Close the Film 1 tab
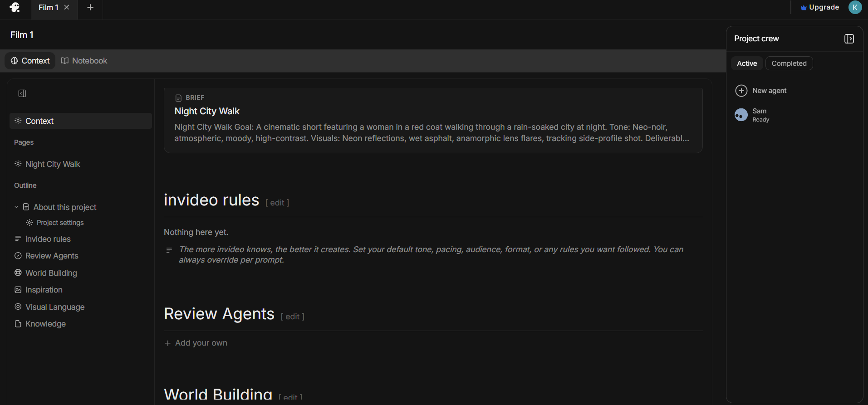The height and width of the screenshot is (405, 868). point(67,7)
